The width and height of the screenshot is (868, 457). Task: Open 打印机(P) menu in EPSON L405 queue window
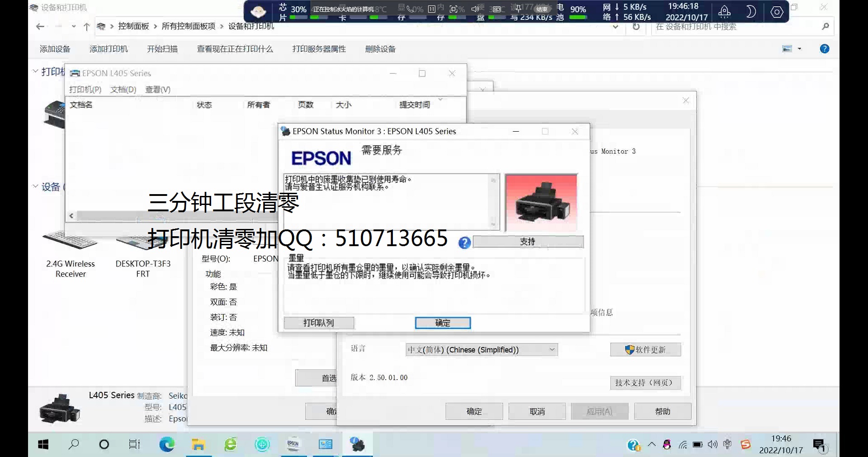coord(85,90)
